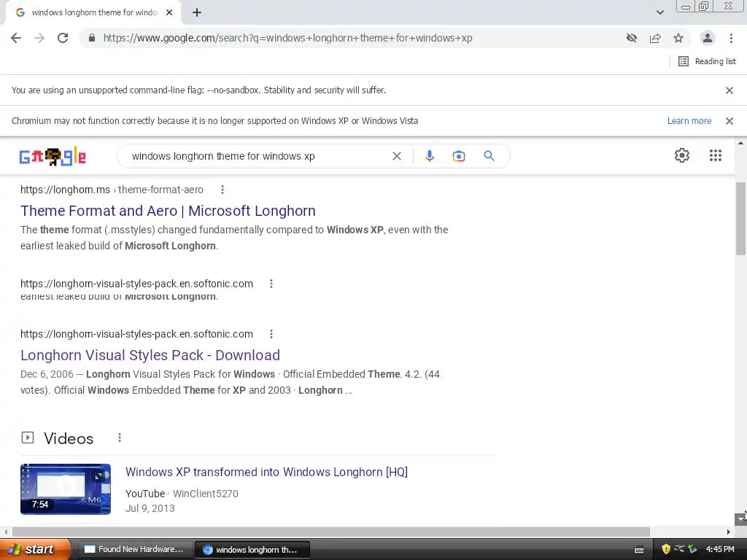Open Windows XP transformed into Windows Longhorn video
The width and height of the screenshot is (747, 560).
tap(266, 472)
